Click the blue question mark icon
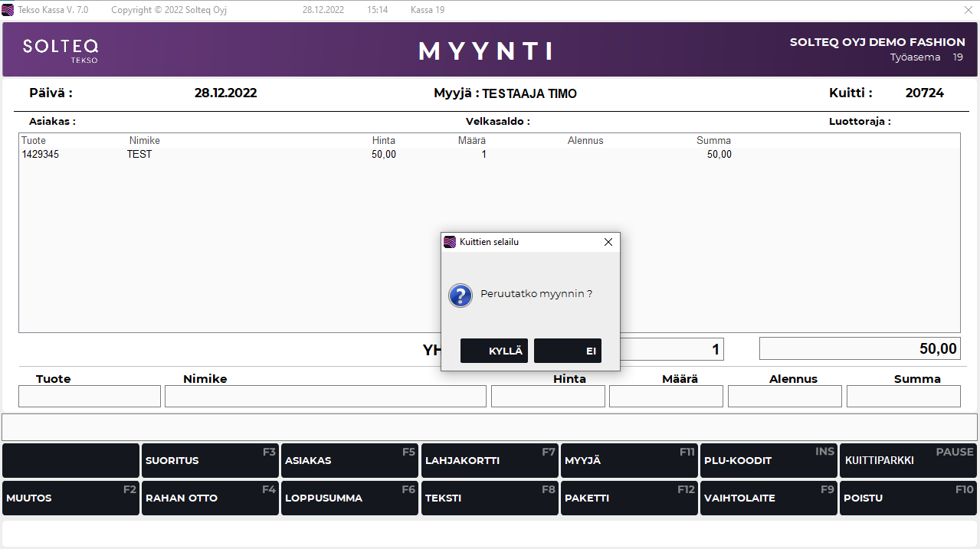Image resolution: width=980 pixels, height=549 pixels. tap(460, 295)
